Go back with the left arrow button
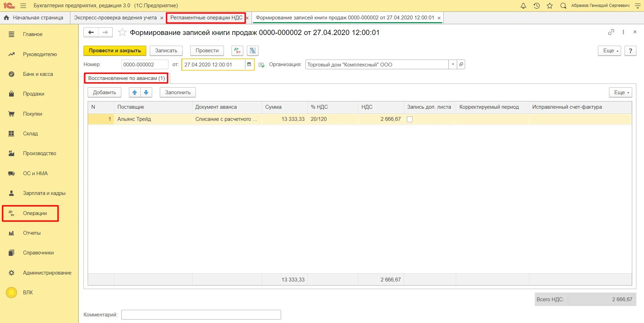Viewport: 644px width, 323px height. [x=91, y=32]
